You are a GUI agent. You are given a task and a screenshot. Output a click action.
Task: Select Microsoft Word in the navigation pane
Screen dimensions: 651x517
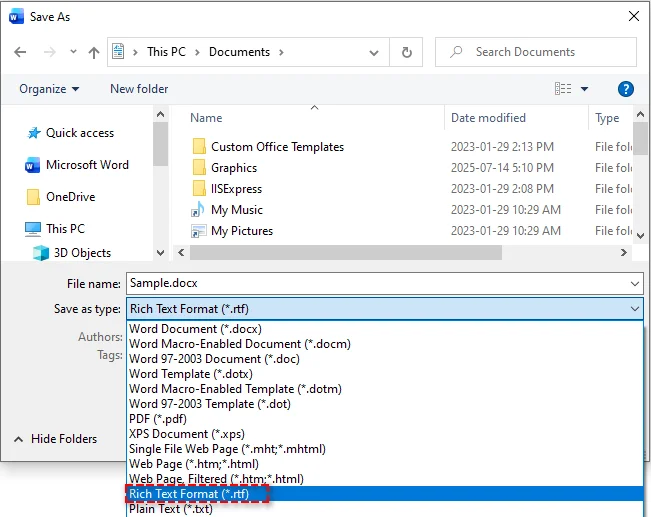(87, 165)
